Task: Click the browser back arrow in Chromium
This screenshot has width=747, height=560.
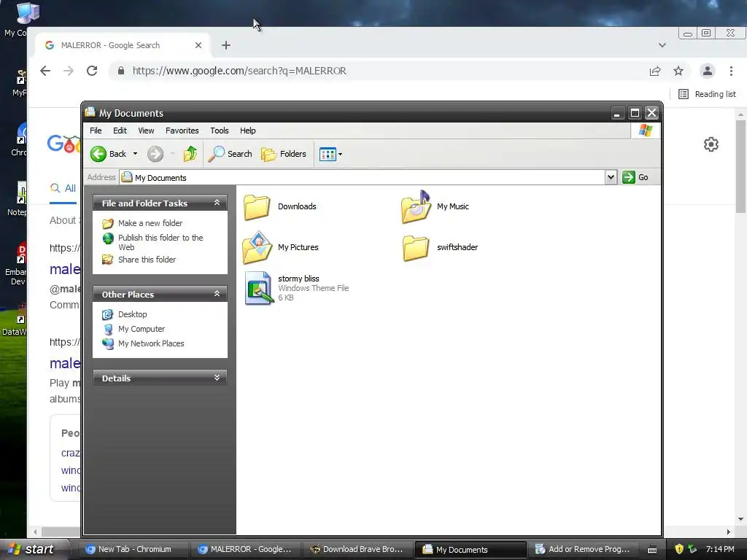Action: (x=45, y=71)
